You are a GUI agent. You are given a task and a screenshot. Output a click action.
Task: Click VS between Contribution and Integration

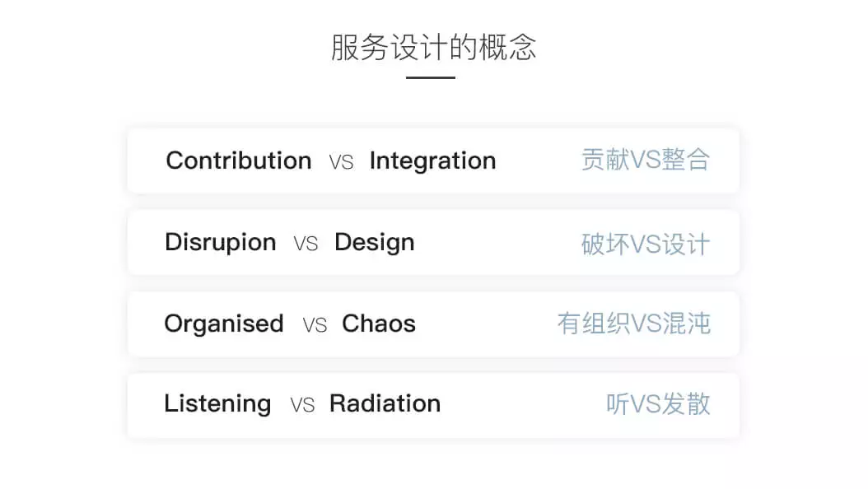coord(341,162)
